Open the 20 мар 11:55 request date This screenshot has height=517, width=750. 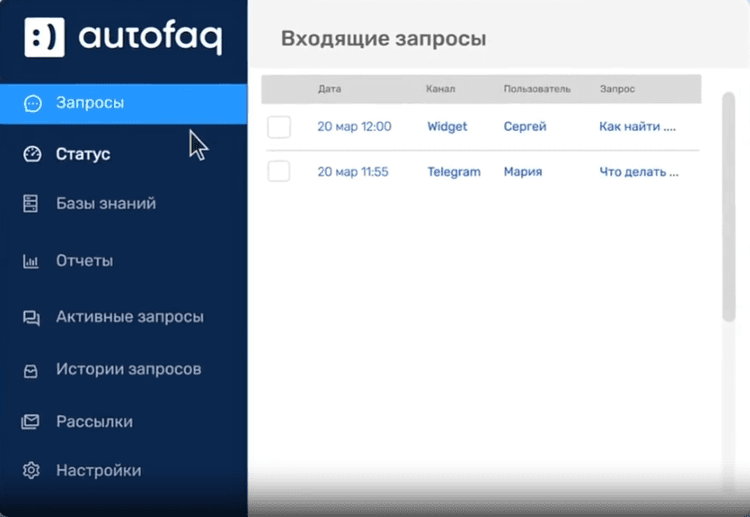coord(353,172)
